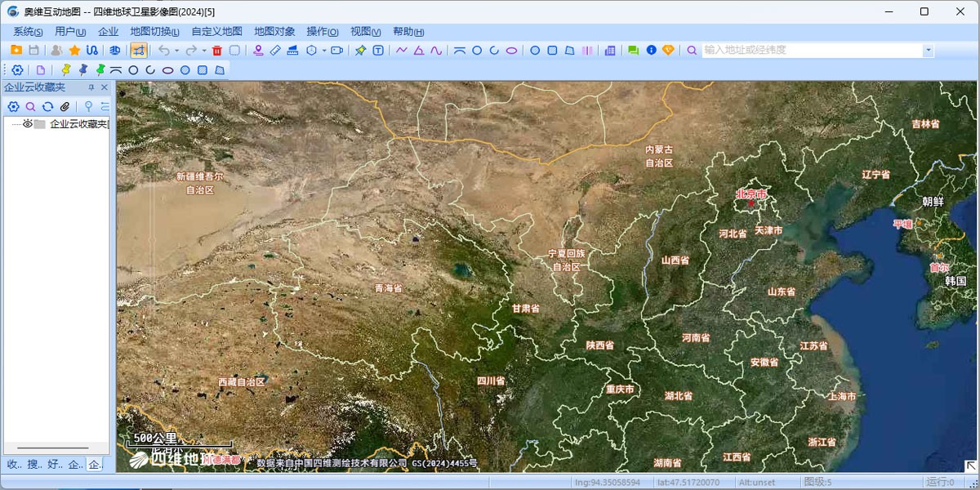Click the refresh icon in favorites panel
The image size is (980, 490).
[47, 106]
